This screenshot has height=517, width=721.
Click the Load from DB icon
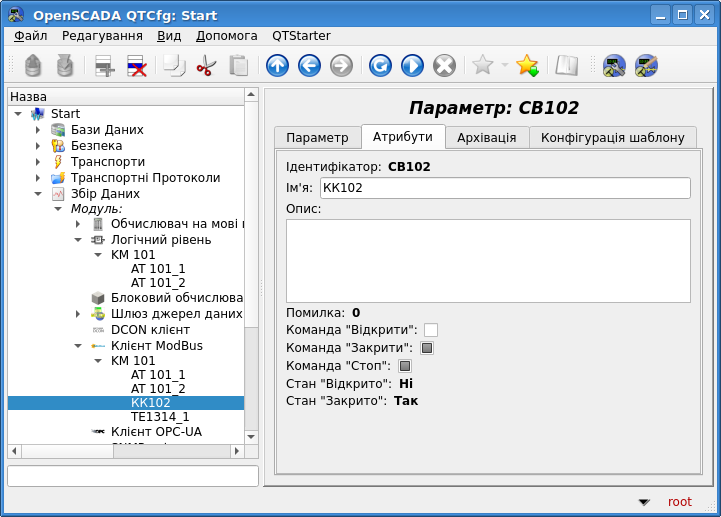click(x=33, y=66)
